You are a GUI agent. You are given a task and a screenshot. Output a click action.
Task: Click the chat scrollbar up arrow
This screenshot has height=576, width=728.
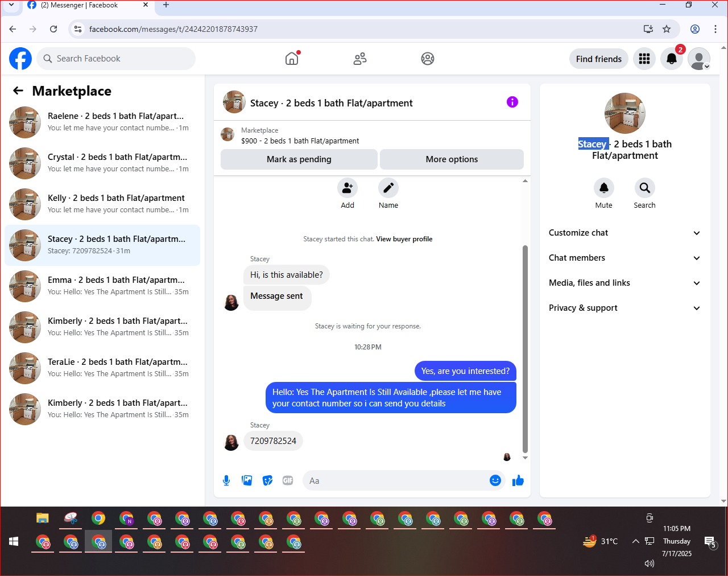(x=525, y=181)
